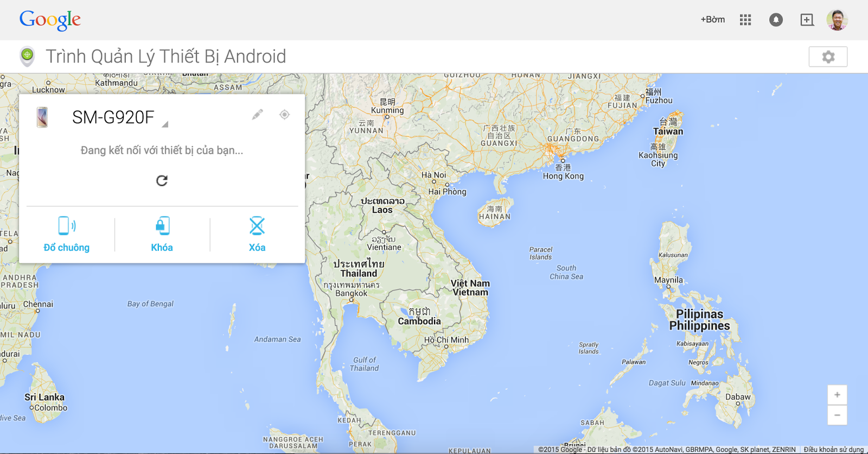Click the South China Sea label
The height and width of the screenshot is (454, 868).
[566, 272]
